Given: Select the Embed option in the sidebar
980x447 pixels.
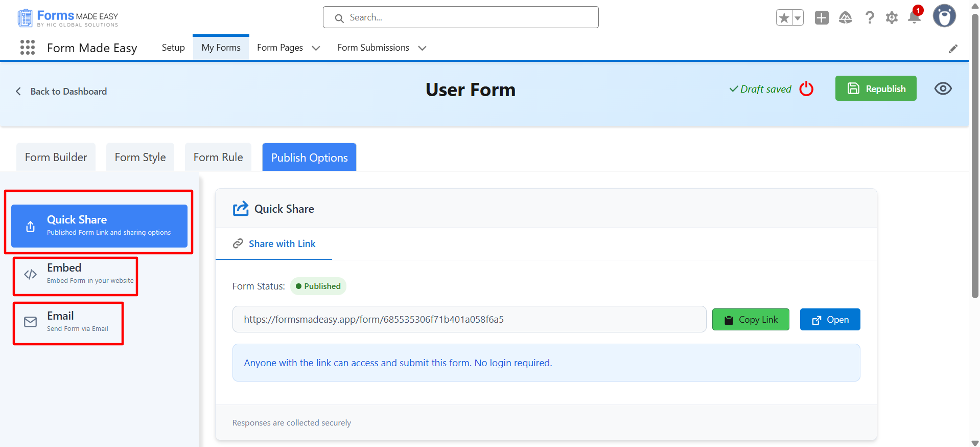Looking at the screenshot, I should [x=76, y=274].
